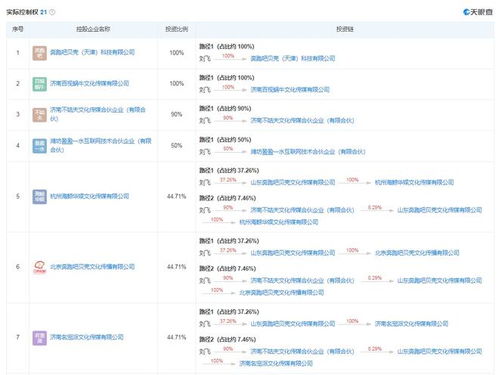The width and height of the screenshot is (499, 375).
Task: Open the Weifang partnership name in row 4
Action: click(x=101, y=145)
